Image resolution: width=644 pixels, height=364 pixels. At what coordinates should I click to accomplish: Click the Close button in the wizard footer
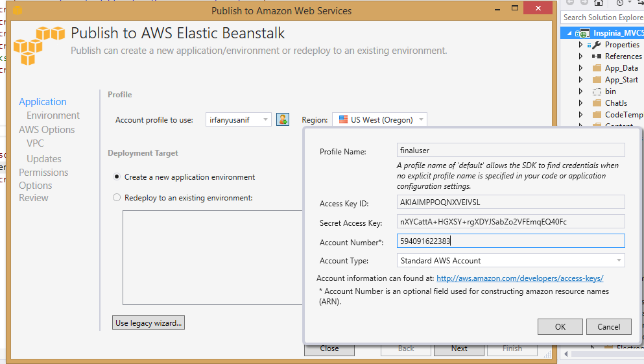(x=329, y=349)
